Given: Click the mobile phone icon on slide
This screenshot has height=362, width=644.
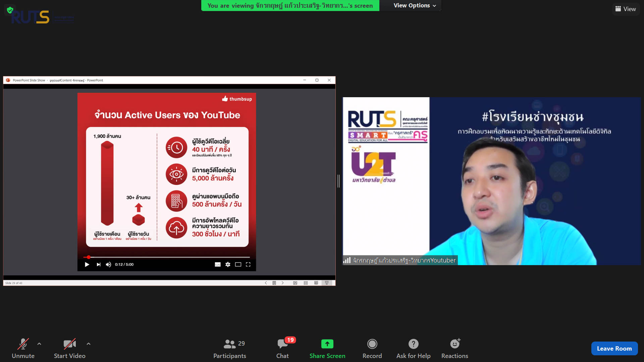Looking at the screenshot, I should tap(176, 201).
